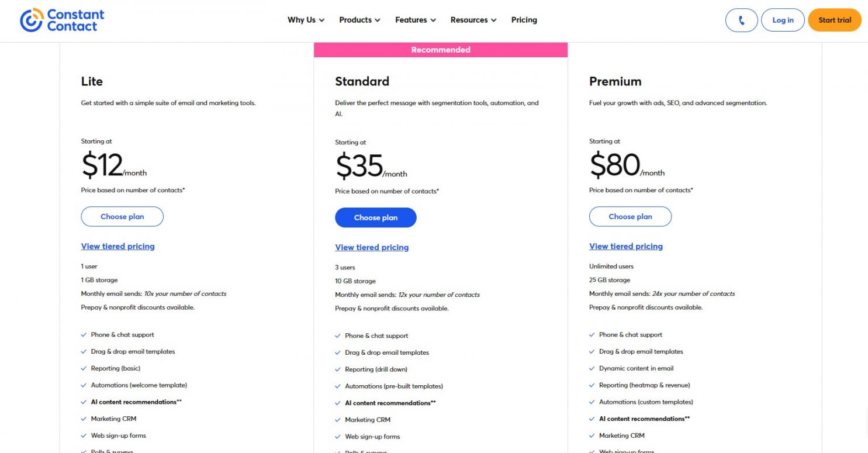Viewport: 868px width, 453px height.
Task: Choose the Premium plan
Action: [630, 217]
